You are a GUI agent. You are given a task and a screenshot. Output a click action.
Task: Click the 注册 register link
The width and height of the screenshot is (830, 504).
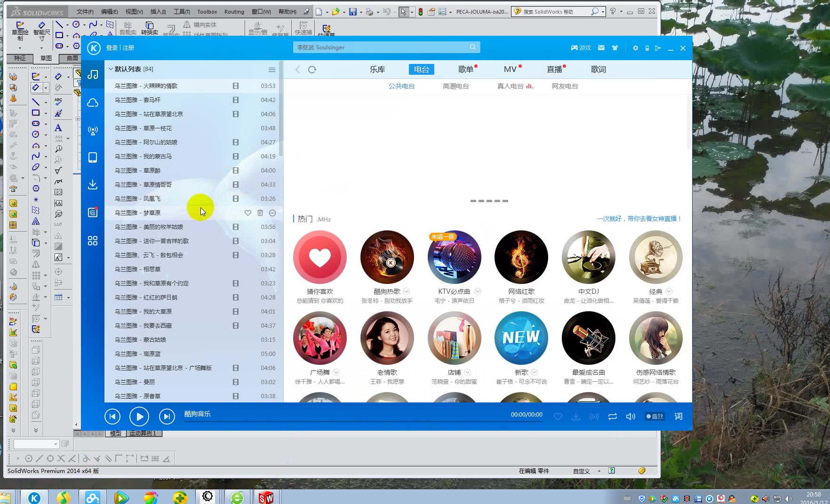[128, 48]
